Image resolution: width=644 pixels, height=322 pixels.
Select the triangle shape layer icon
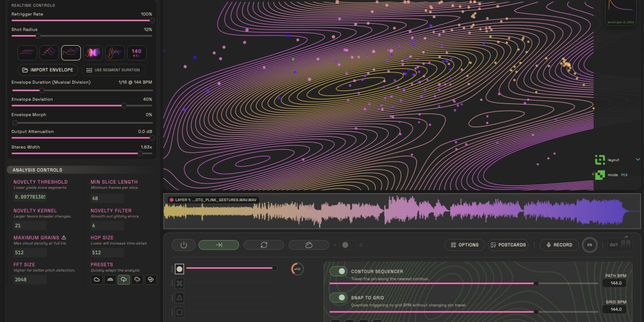click(179, 297)
